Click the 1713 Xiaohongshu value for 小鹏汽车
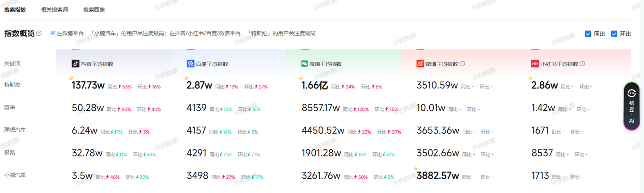This screenshot has height=193, width=644. 540,176
